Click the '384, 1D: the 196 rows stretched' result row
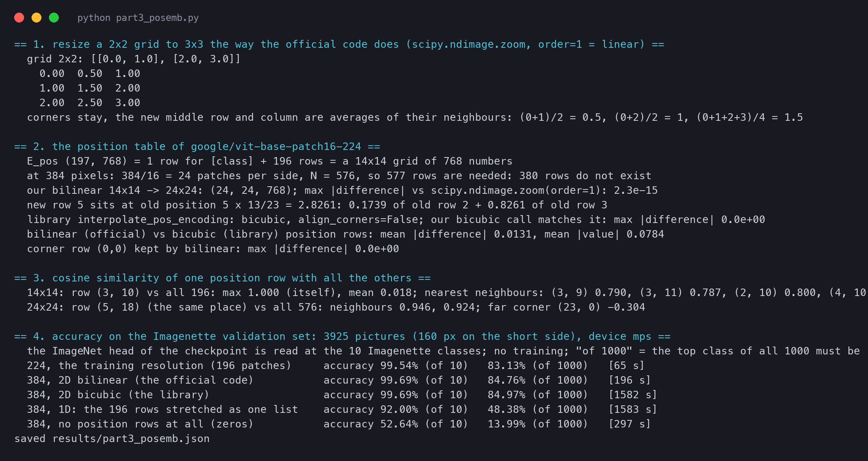The image size is (868, 461). tap(342, 409)
